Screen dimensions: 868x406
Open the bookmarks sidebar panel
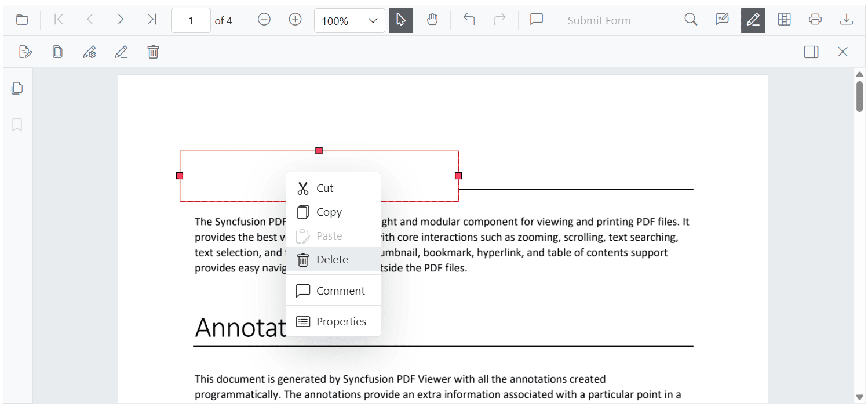pyautogui.click(x=17, y=124)
